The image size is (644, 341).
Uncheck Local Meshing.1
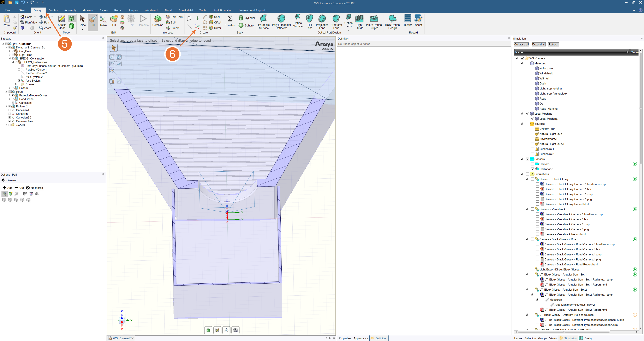point(532,119)
